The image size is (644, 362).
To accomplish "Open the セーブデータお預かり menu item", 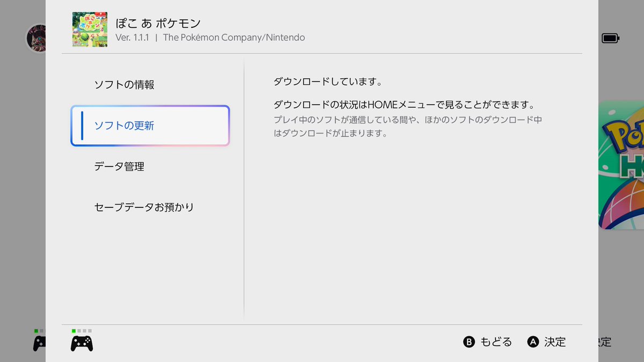I will (150, 207).
